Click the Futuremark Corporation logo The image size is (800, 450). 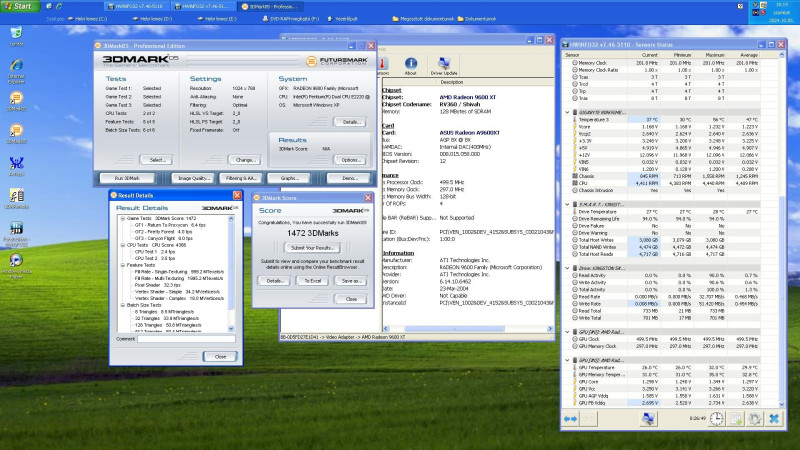coord(337,61)
